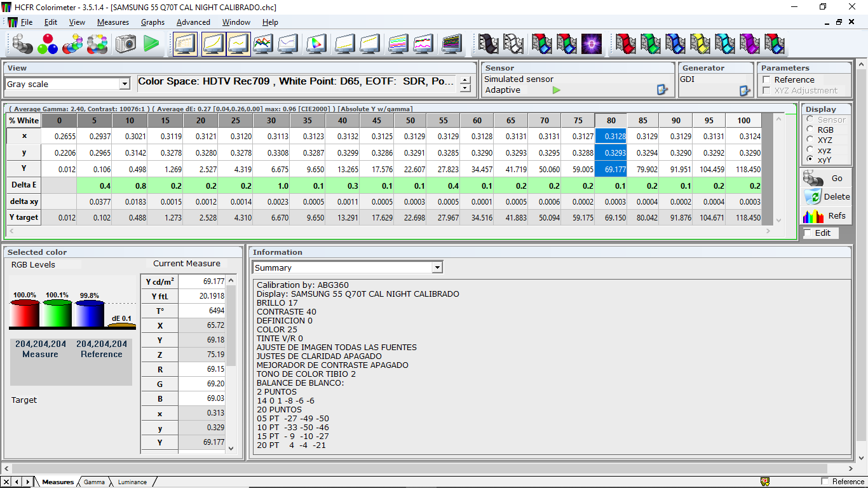Show the black film-strip pattern icon

pos(489,44)
